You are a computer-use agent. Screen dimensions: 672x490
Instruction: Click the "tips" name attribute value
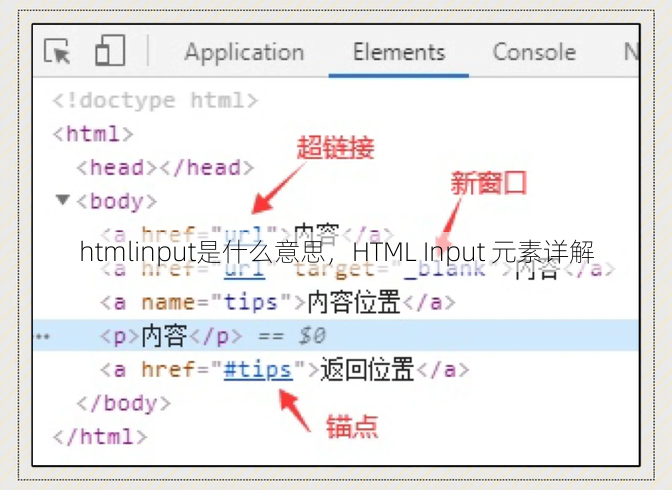[x=251, y=303]
